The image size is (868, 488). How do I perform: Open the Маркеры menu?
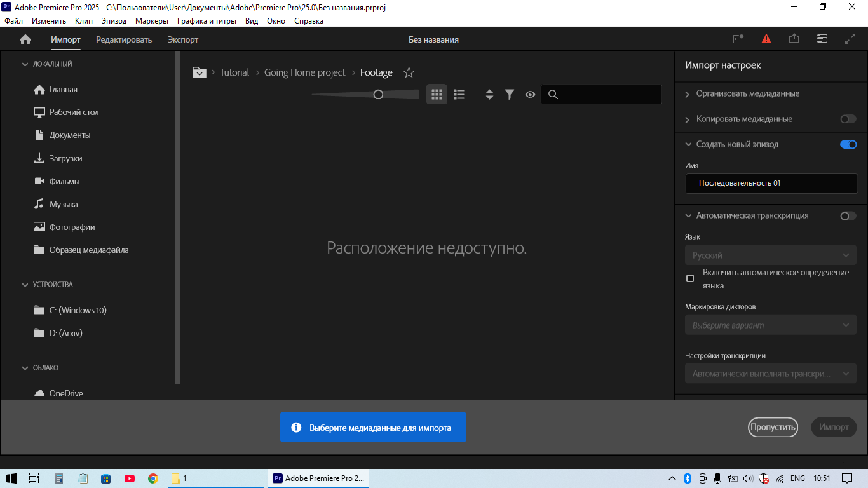(x=152, y=21)
